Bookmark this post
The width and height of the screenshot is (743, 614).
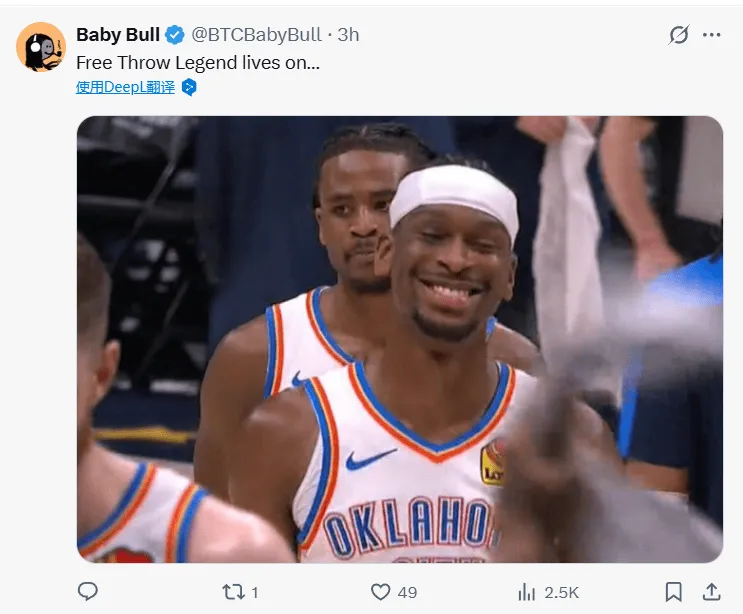click(674, 592)
